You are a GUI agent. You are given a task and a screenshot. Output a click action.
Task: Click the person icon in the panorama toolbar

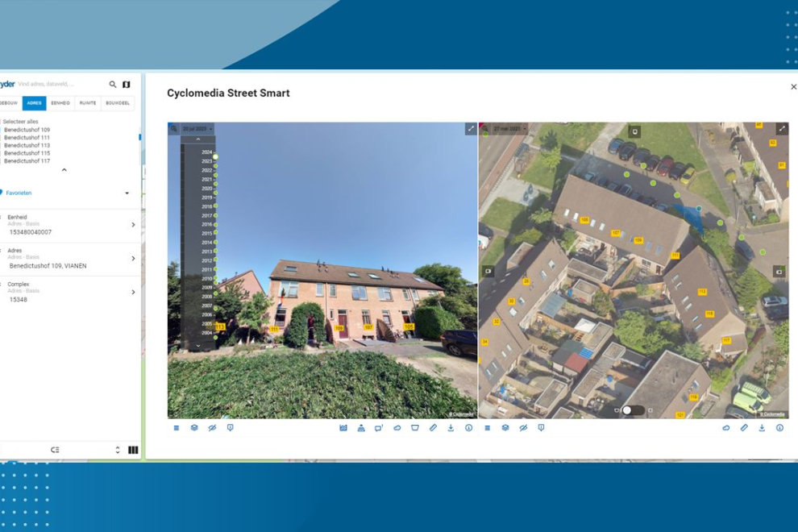point(361,428)
